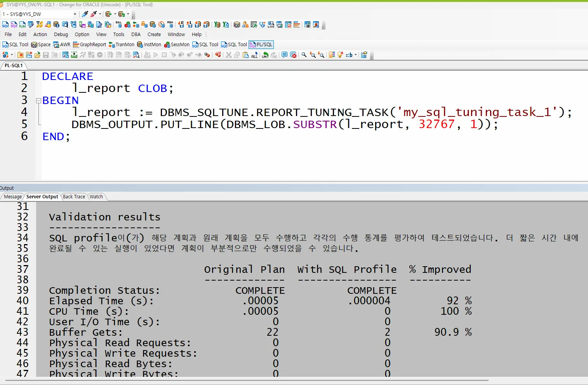588x385 pixels.
Task: Click 'my_sql_tuning_task_1' string in editor
Action: 477,112
